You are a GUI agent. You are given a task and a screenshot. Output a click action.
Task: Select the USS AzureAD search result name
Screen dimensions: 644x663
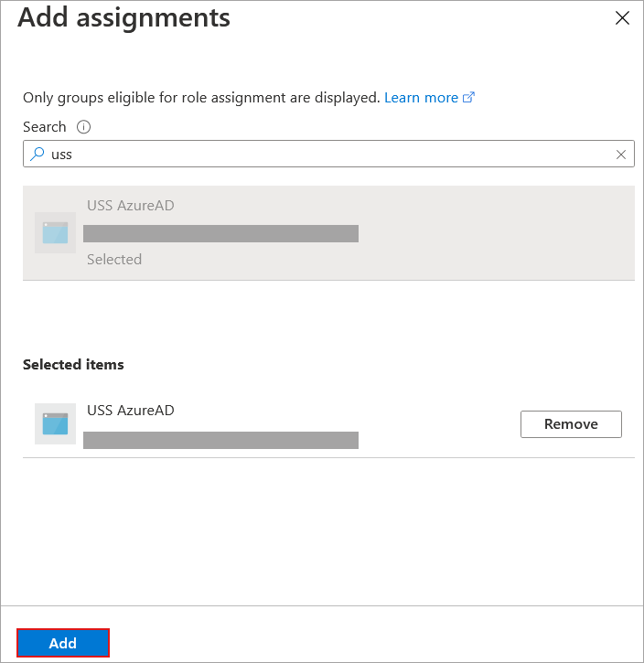130,206
